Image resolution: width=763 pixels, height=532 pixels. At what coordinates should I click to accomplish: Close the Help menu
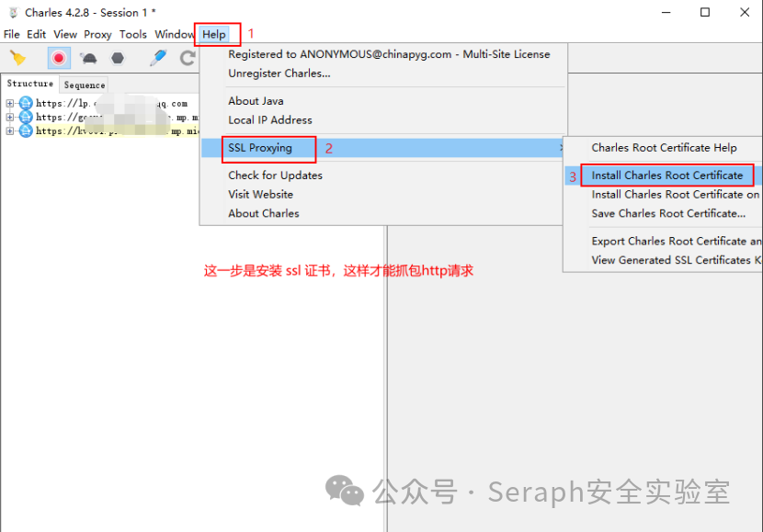214,35
